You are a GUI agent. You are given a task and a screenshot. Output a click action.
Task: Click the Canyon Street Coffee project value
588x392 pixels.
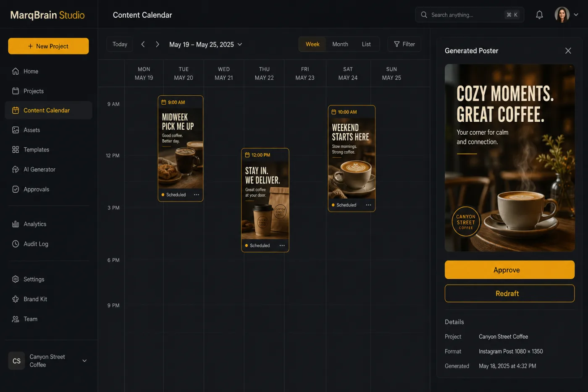point(503,337)
